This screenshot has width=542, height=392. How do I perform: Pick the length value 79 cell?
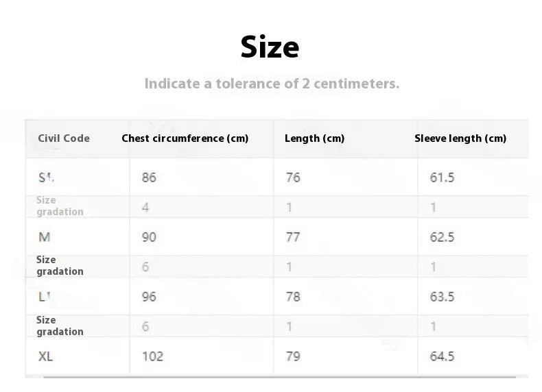click(x=293, y=356)
